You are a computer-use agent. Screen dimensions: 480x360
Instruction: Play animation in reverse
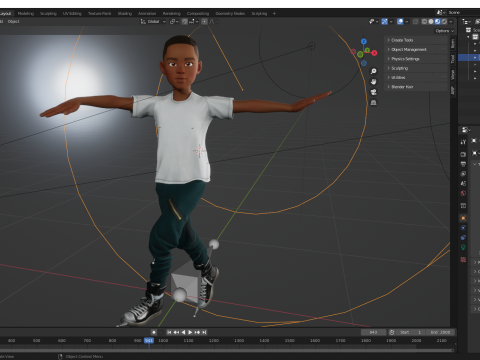[x=183, y=332]
